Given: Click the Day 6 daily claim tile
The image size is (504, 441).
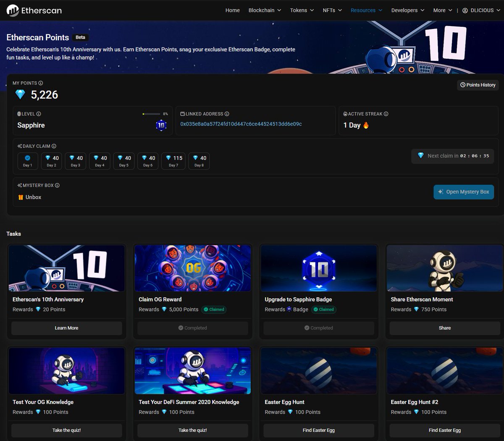Looking at the screenshot, I should [148, 161].
